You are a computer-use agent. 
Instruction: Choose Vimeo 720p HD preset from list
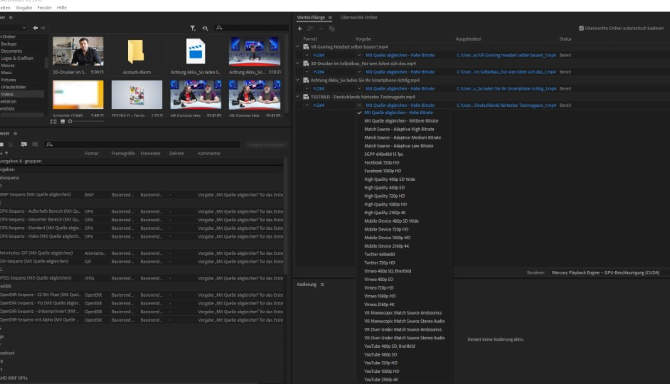click(x=379, y=288)
